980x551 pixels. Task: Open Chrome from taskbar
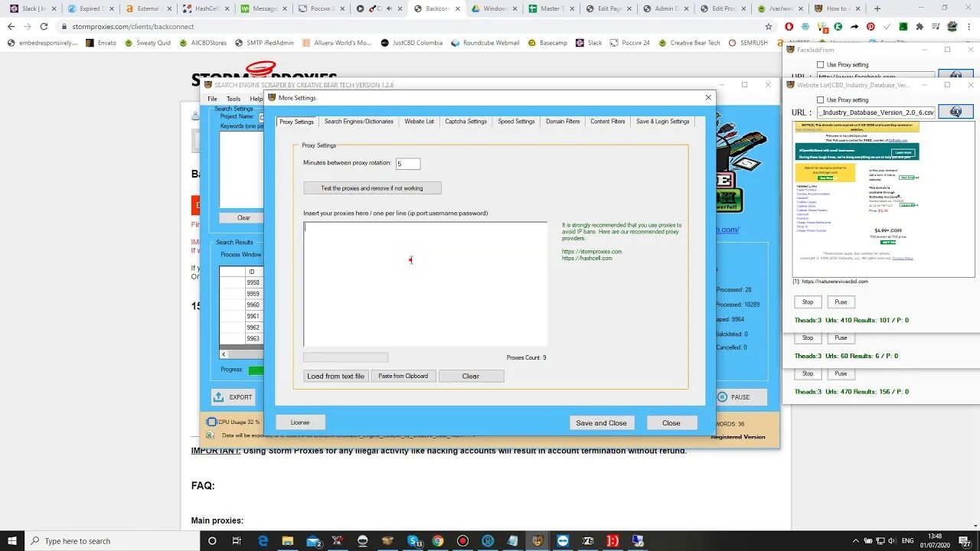(437, 540)
